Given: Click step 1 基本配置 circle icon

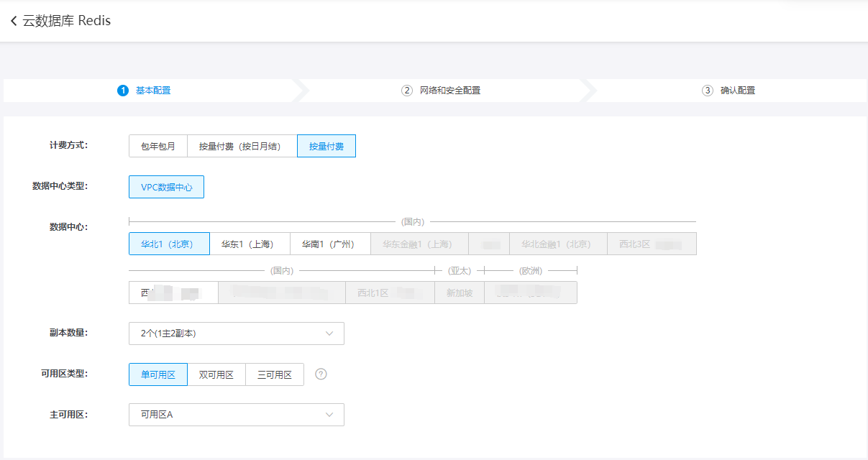Looking at the screenshot, I should 123,91.
